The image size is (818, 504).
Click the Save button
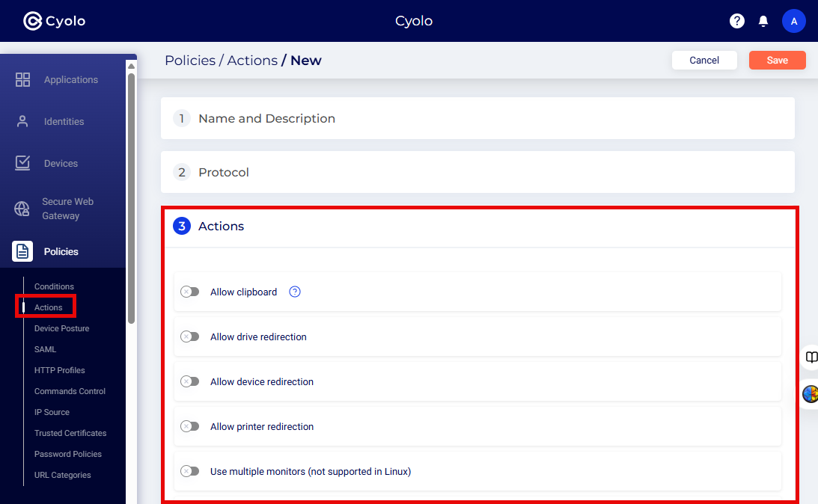point(778,60)
